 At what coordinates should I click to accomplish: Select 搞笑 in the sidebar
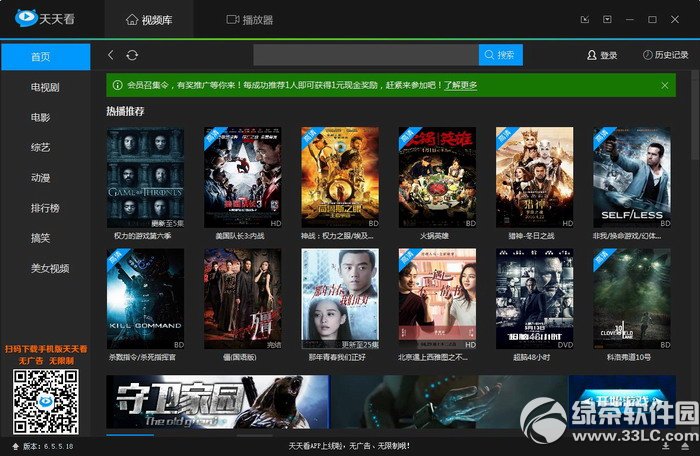41,238
